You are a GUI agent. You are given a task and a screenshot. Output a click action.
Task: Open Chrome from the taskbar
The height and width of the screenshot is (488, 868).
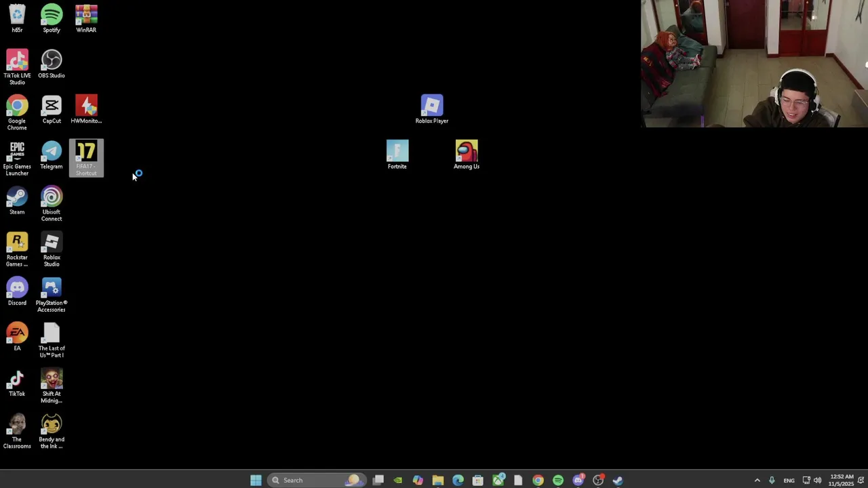pos(538,480)
